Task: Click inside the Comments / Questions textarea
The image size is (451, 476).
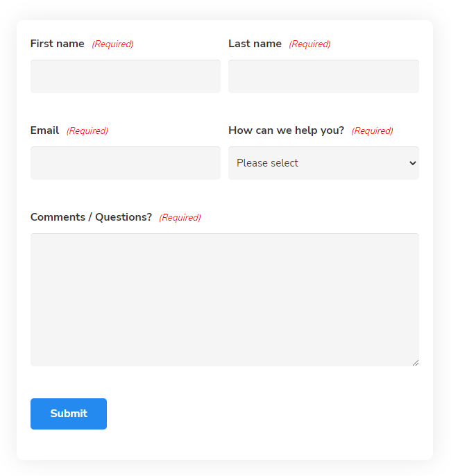Action: 225,300
